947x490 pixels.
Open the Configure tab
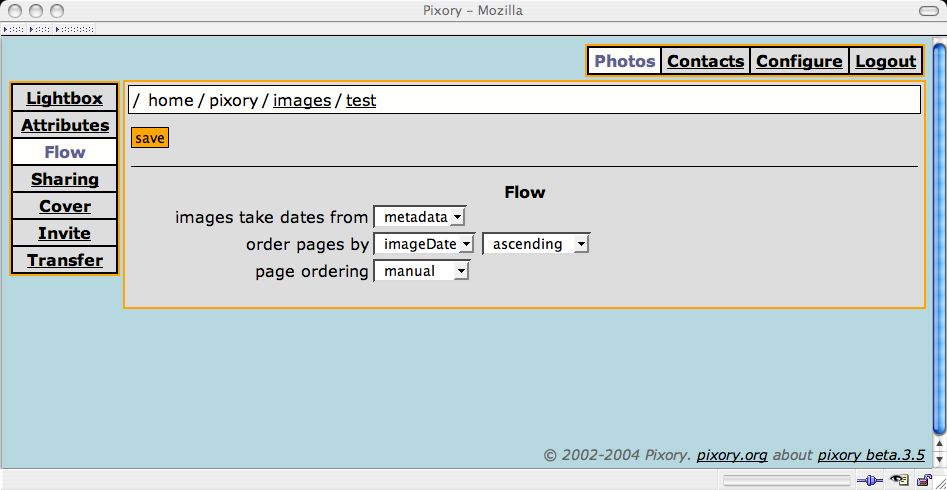click(799, 61)
